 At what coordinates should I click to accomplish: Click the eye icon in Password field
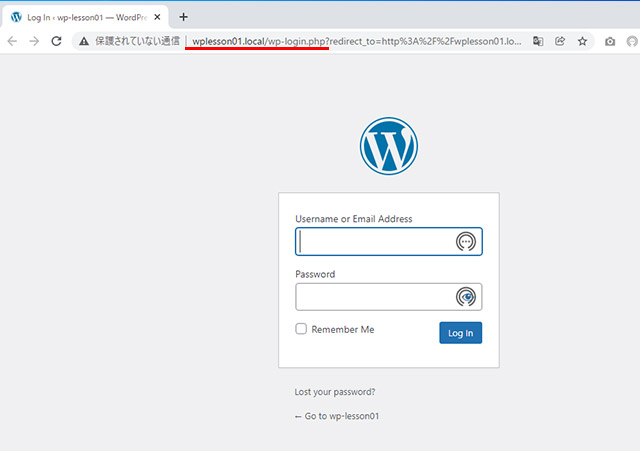click(x=466, y=297)
